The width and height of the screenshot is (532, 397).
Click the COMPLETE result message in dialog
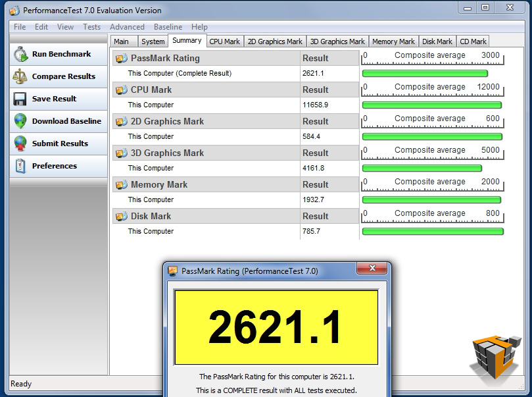coord(276,390)
